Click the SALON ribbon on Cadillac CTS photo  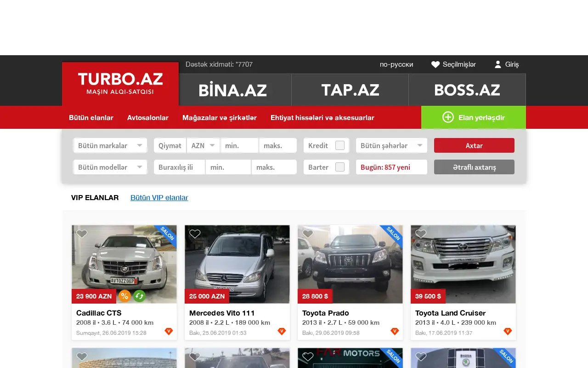[166, 235]
